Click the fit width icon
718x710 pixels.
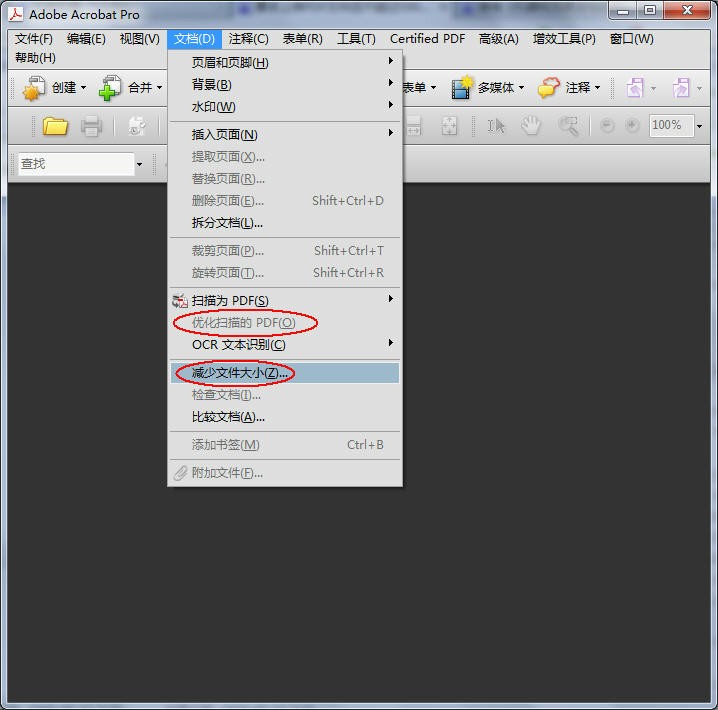click(x=413, y=126)
